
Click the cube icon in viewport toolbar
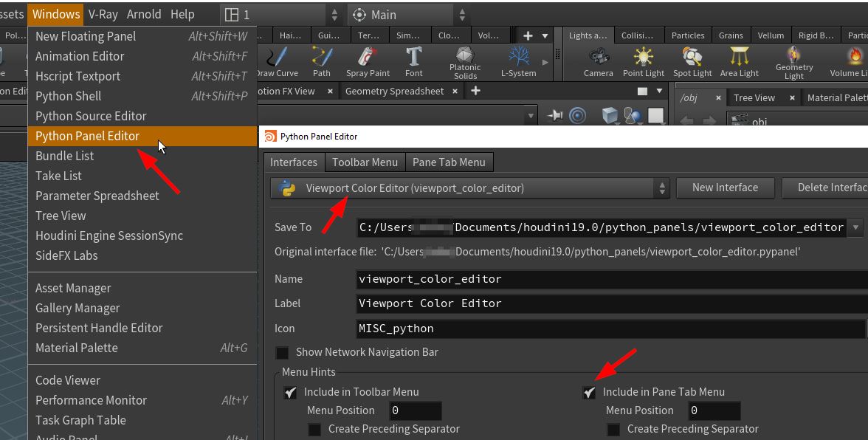(610, 115)
